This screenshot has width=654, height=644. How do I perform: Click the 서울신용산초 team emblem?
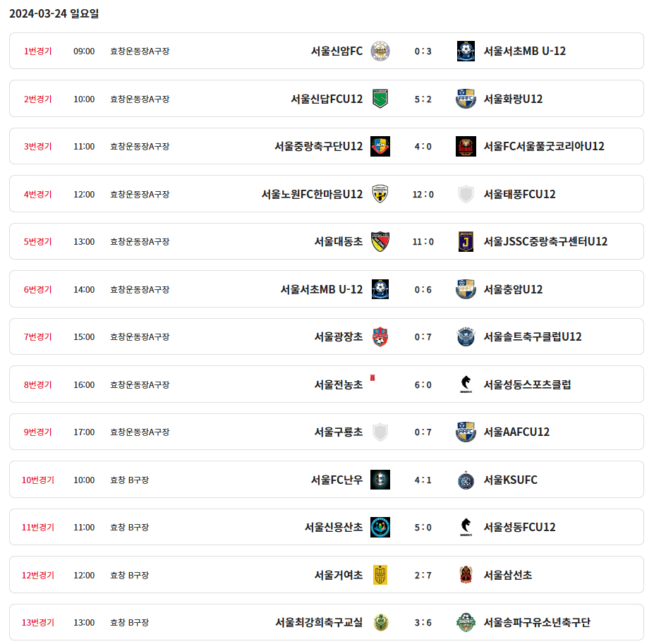[380, 527]
